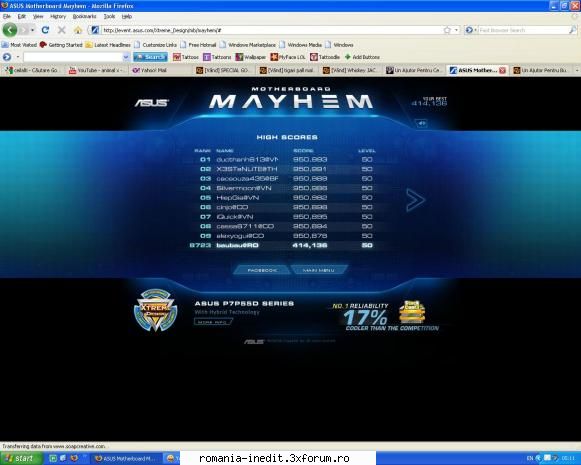
Task: Open the search engine selector icon
Action: [x=470, y=30]
